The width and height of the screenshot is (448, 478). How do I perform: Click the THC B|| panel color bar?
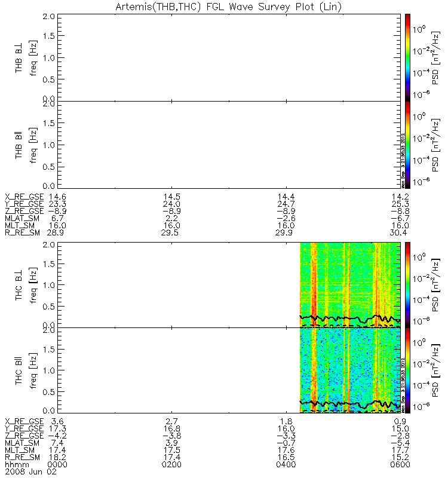pyautogui.click(x=407, y=370)
